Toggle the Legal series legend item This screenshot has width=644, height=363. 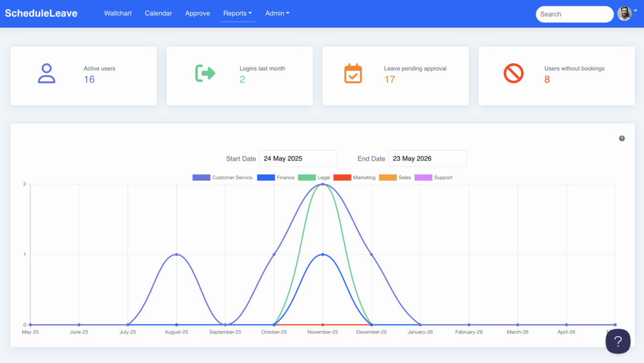pos(314,178)
